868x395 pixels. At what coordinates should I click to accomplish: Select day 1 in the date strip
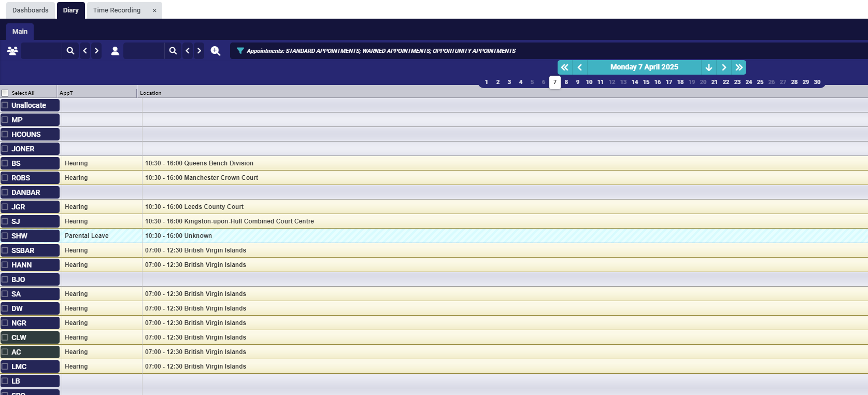click(487, 82)
